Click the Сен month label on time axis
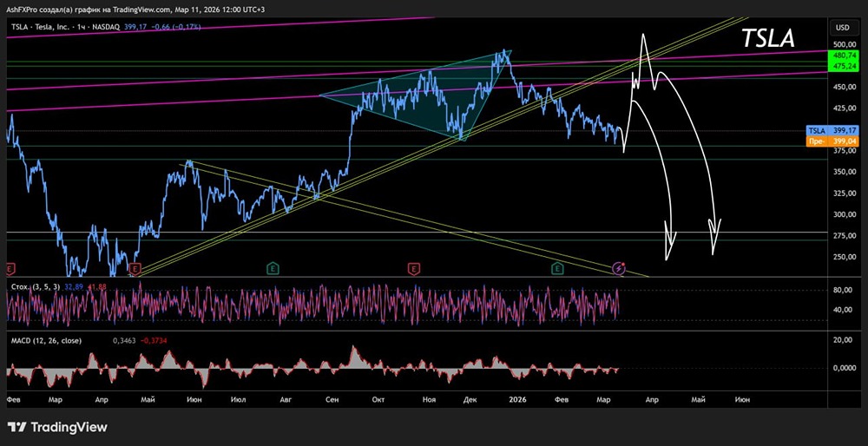The width and height of the screenshot is (868, 446). [332, 400]
